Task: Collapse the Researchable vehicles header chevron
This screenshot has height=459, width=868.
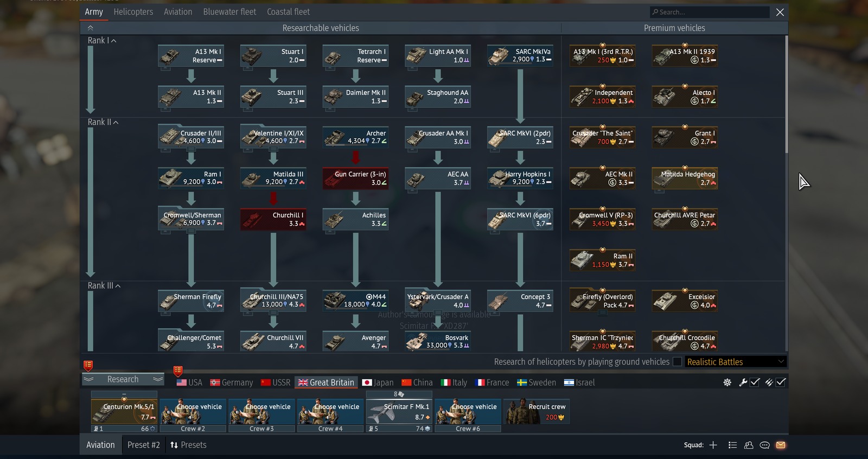Action: (x=91, y=28)
